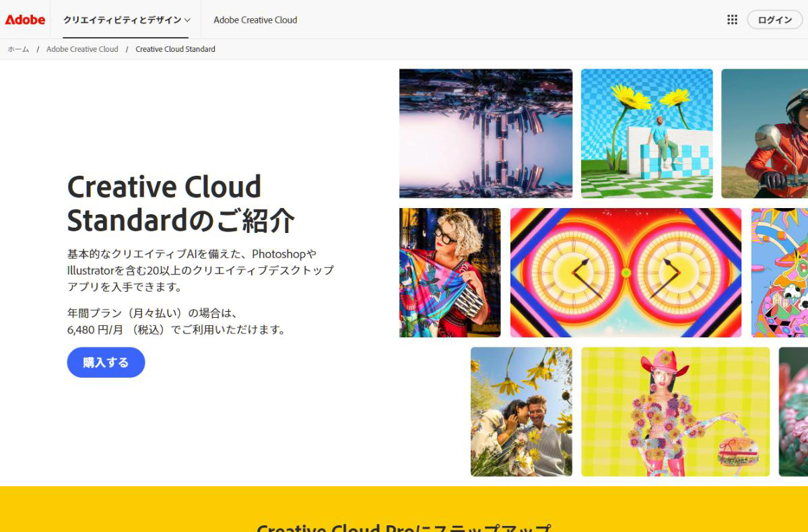Open the motorcycle rider image
The image size is (808, 532).
(x=764, y=133)
